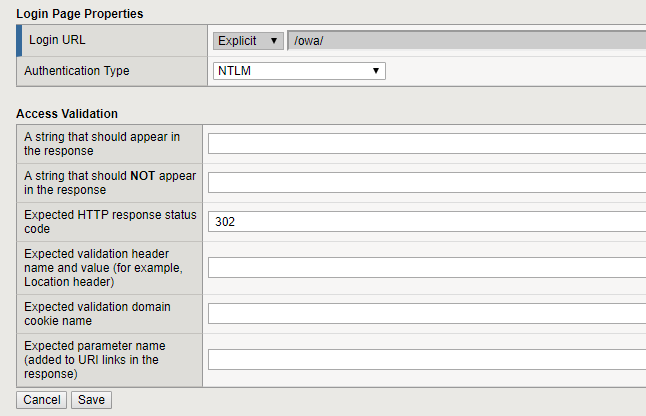646x416 pixels.
Task: Focus the 'string that should appear' input field
Action: 427,143
